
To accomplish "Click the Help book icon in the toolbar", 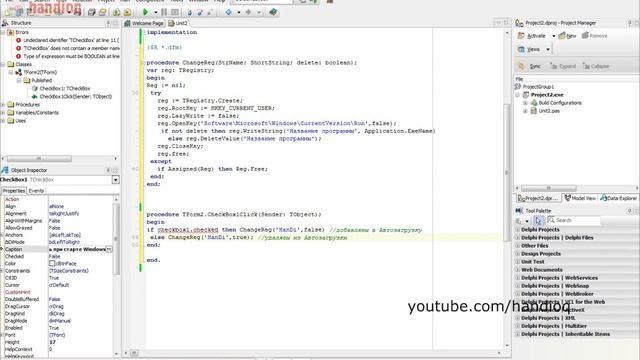I will pos(273,12).
